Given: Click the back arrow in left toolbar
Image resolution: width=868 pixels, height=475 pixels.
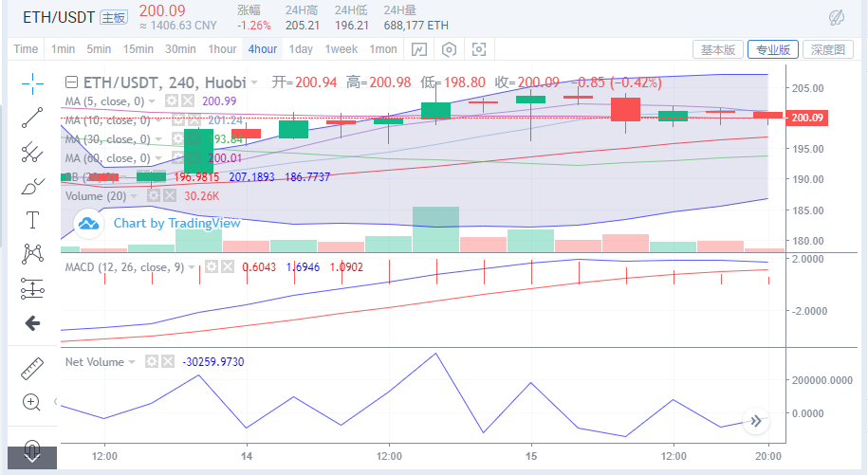Looking at the screenshot, I should (x=32, y=323).
